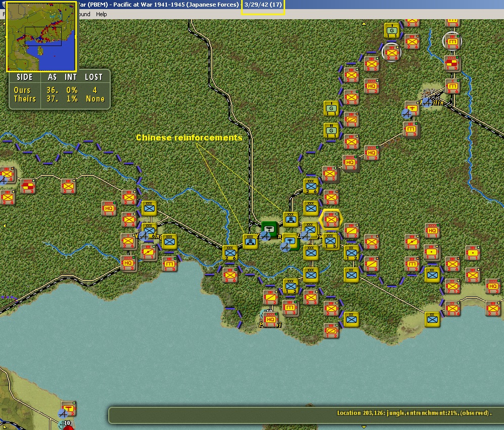Image resolution: width=504 pixels, height=430 pixels.
Task: Click the 3/29/42 (17) date in title bar
Action: tap(263, 5)
